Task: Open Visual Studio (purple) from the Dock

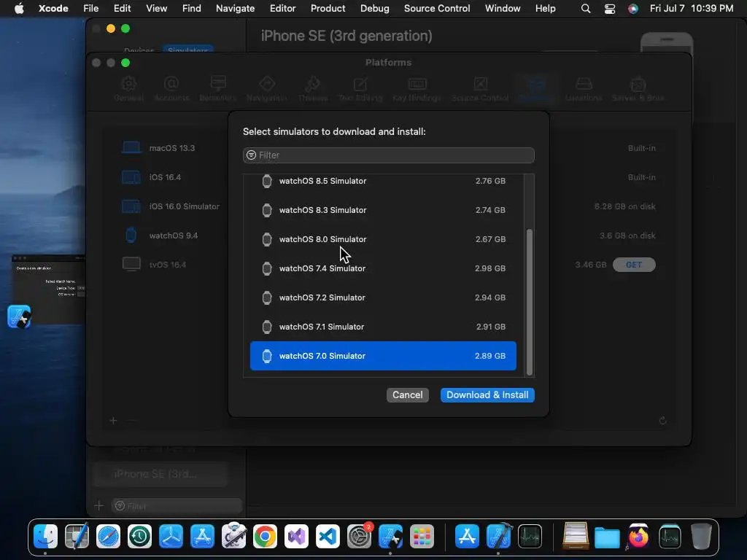Action: click(296, 536)
